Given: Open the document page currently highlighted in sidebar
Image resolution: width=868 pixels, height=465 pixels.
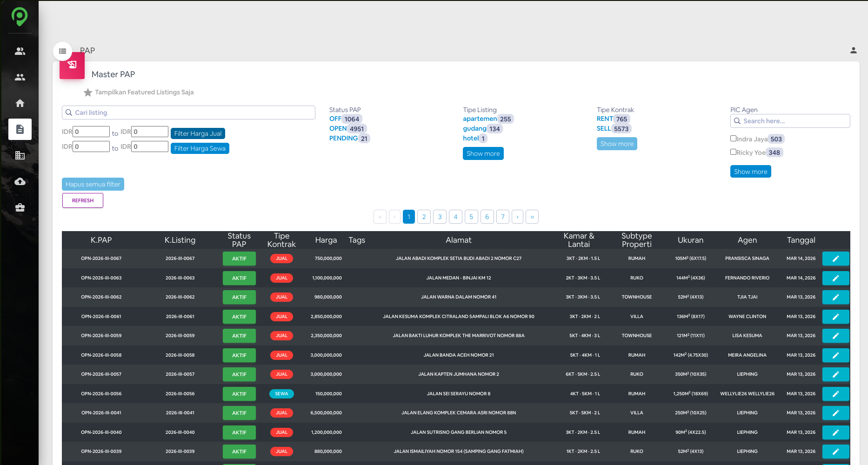Looking at the screenshot, I should coord(20,129).
